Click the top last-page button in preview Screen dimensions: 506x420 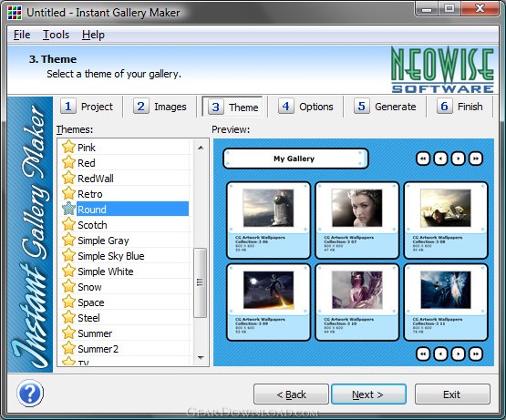pos(476,159)
